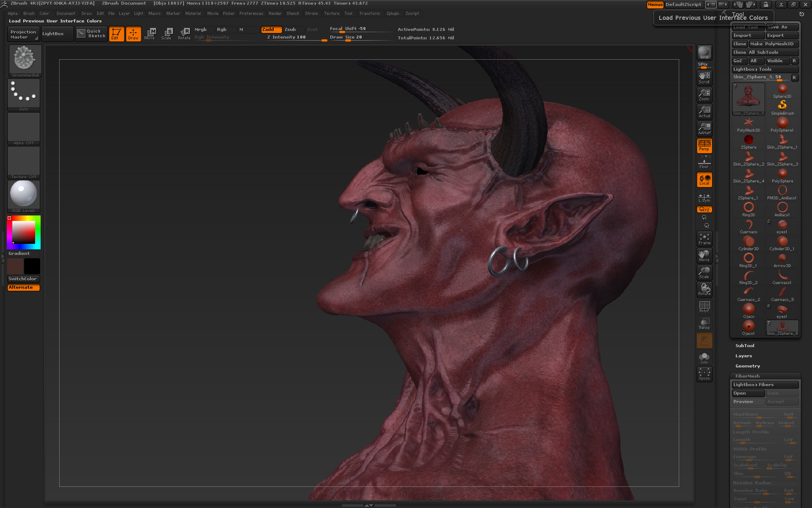Toggle the PolyF wireframe display
The width and height of the screenshot is (812, 508).
point(704,306)
